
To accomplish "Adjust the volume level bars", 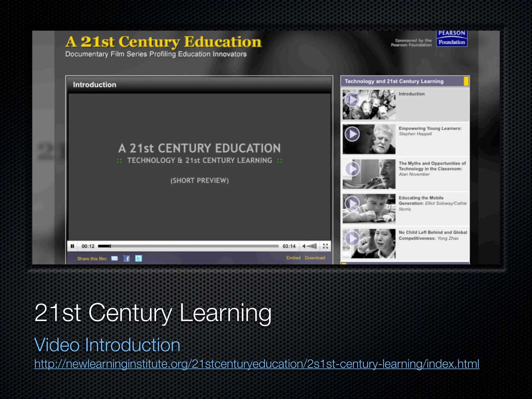I will (312, 246).
